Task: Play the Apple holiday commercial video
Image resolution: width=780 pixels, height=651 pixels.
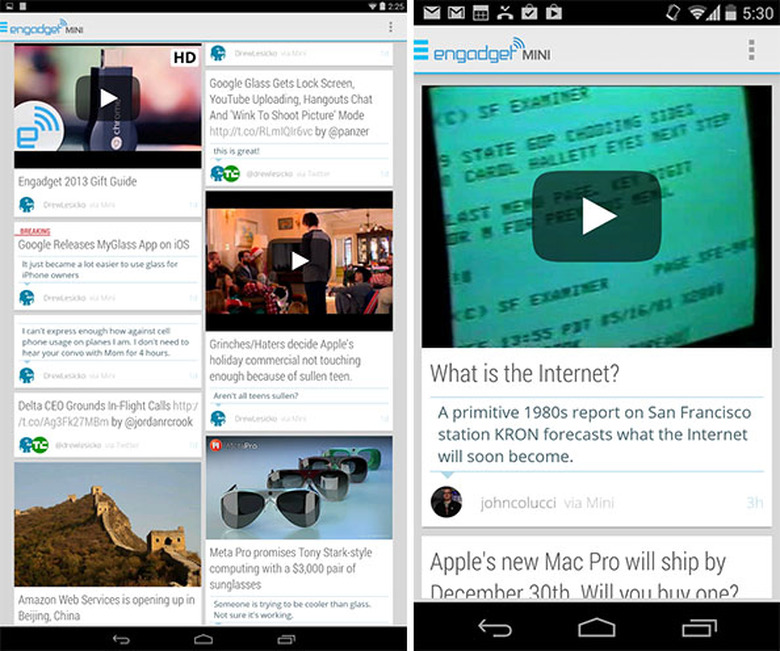Action: click(299, 261)
